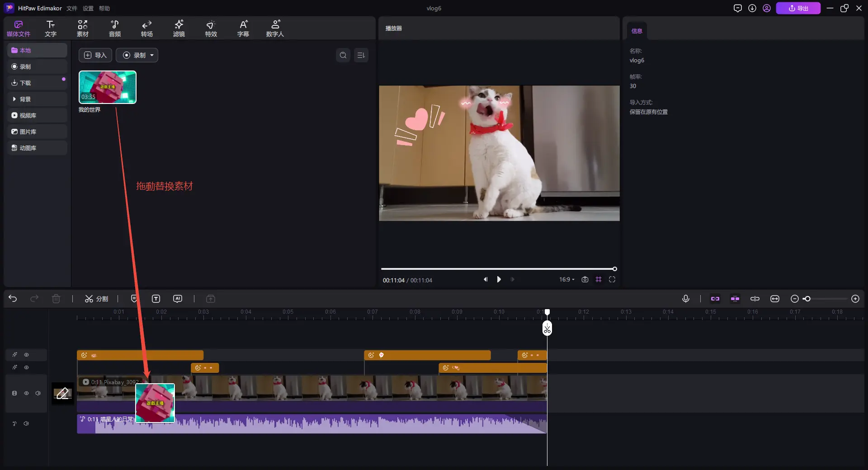868x470 pixels.
Task: Open media sort options icon
Action: 361,55
